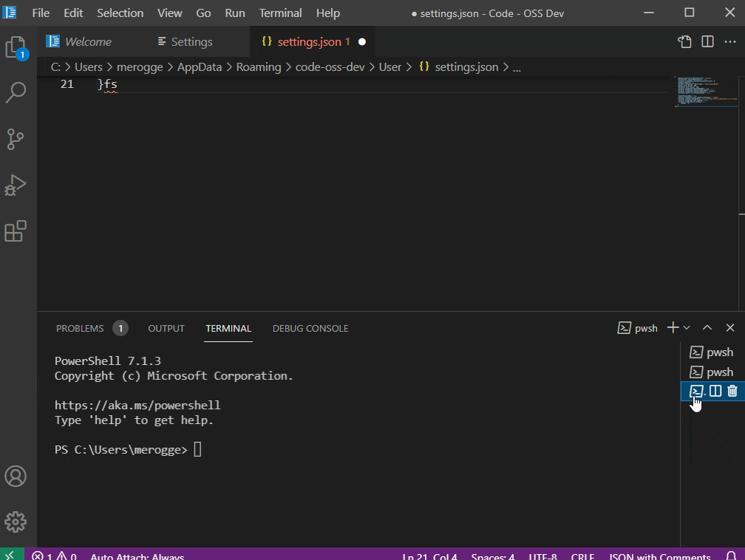Maximize the panel with the up chevron

tap(707, 328)
